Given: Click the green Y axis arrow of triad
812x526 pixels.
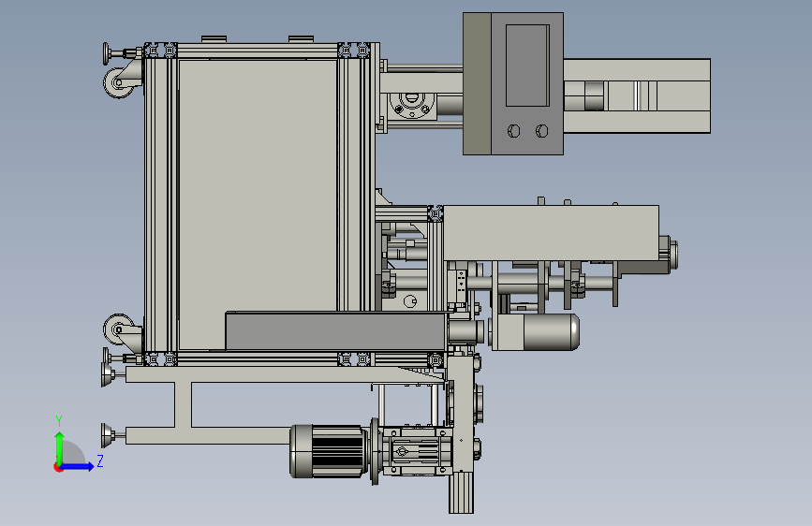Looking at the screenshot, I should [60, 447].
